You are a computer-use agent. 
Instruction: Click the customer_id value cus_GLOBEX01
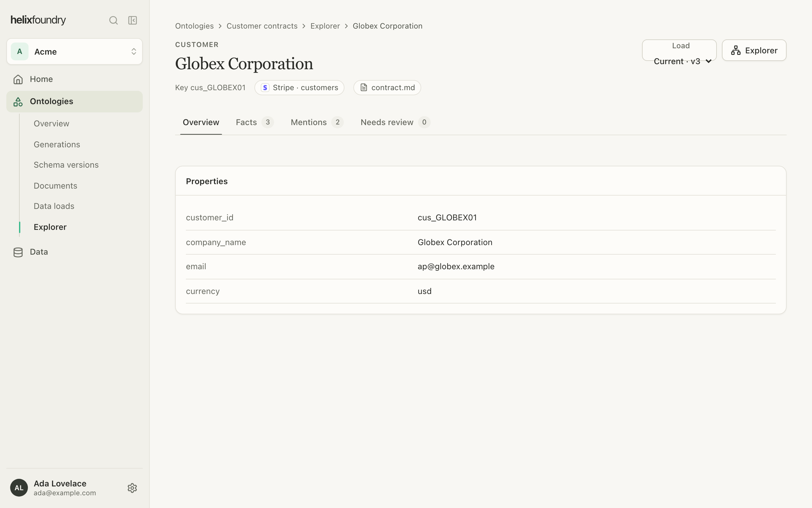coord(447,218)
